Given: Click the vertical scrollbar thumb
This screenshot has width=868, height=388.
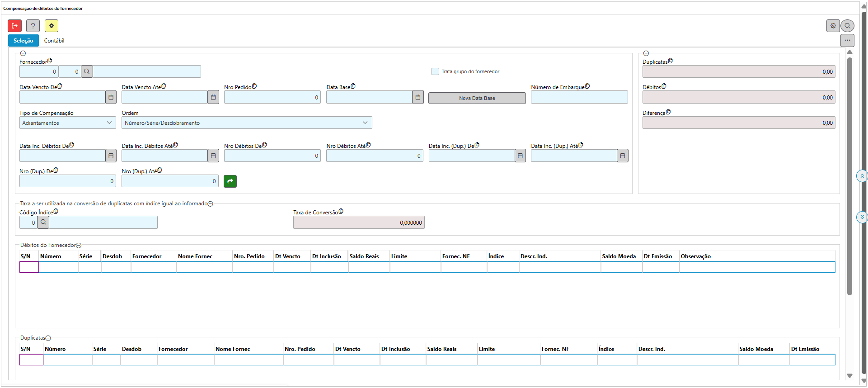Looking at the screenshot, I should (x=849, y=176).
